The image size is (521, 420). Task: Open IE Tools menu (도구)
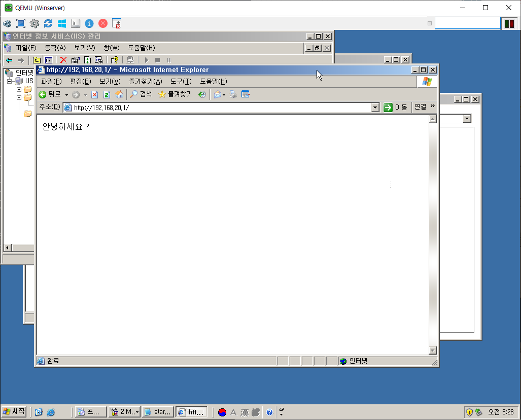[181, 81]
